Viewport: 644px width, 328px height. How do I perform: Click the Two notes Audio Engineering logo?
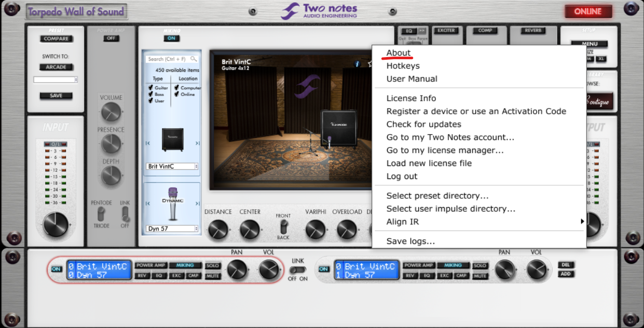coord(319,10)
